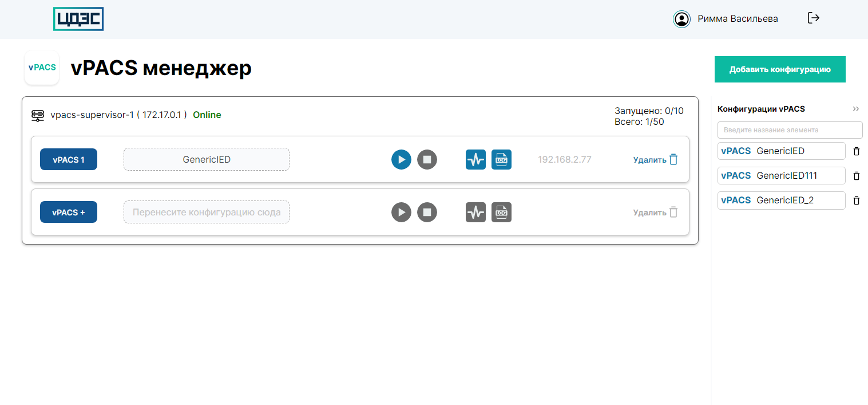
Task: Click the vPACS + add button
Action: click(x=69, y=212)
